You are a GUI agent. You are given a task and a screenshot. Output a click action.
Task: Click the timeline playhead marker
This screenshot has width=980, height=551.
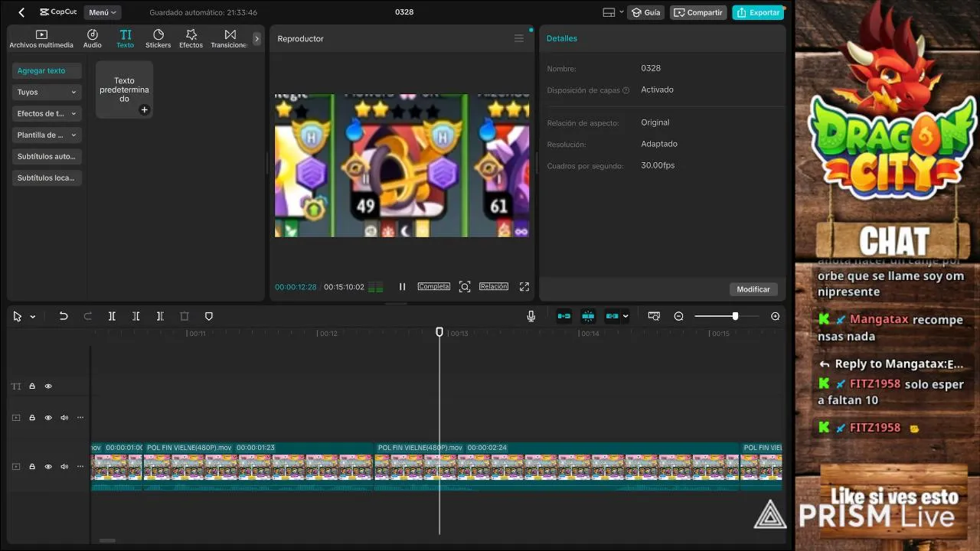pos(439,332)
